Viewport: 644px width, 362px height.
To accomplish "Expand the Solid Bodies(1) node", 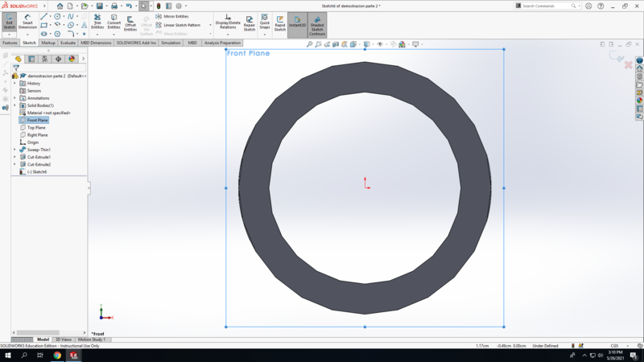I will pos(14,105).
